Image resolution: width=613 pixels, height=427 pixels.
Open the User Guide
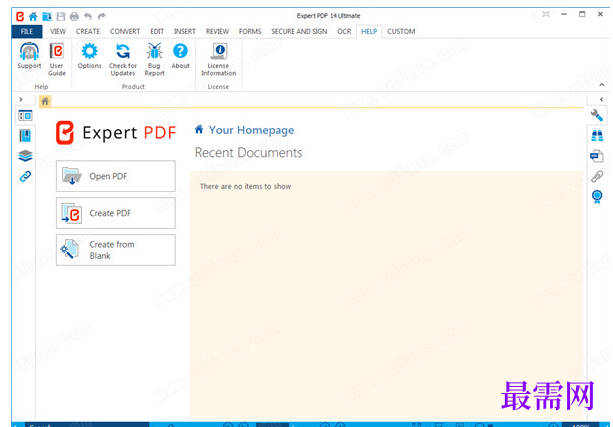(x=57, y=59)
